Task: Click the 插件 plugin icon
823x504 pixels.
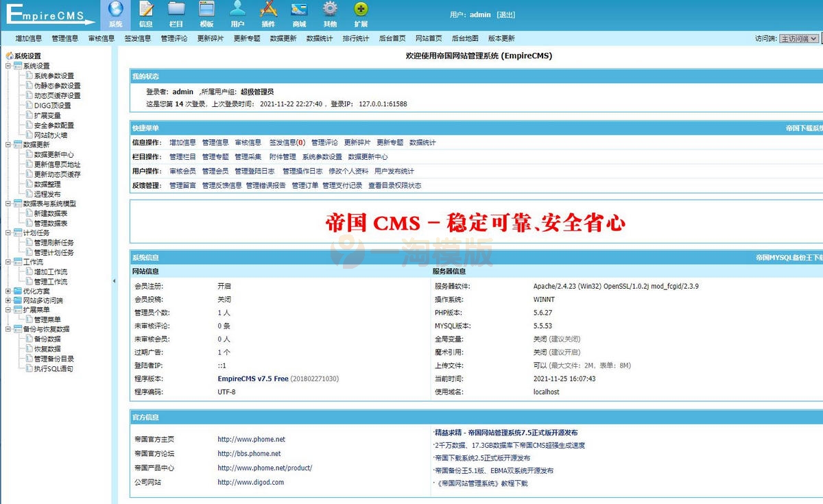Action: 268,10
